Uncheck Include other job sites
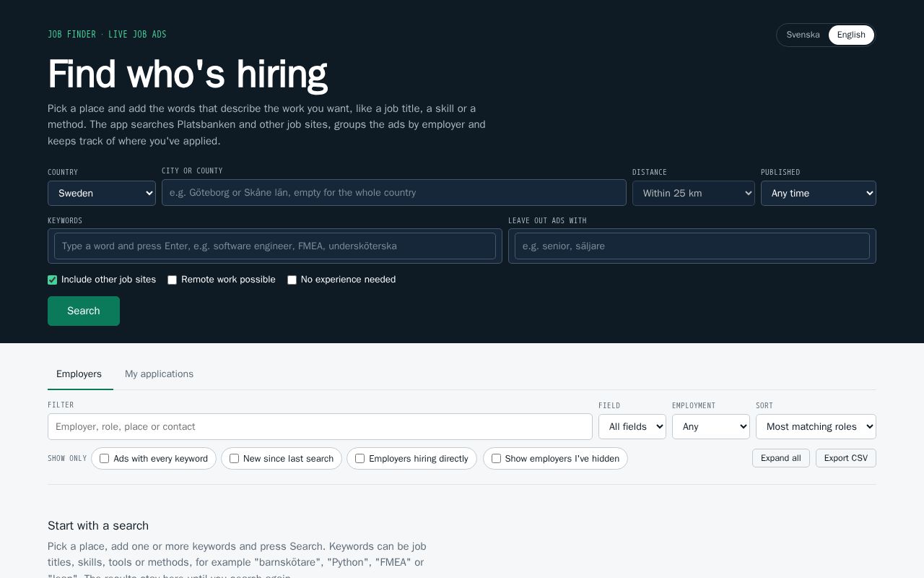Screen dimensions: 924x578 [52, 280]
